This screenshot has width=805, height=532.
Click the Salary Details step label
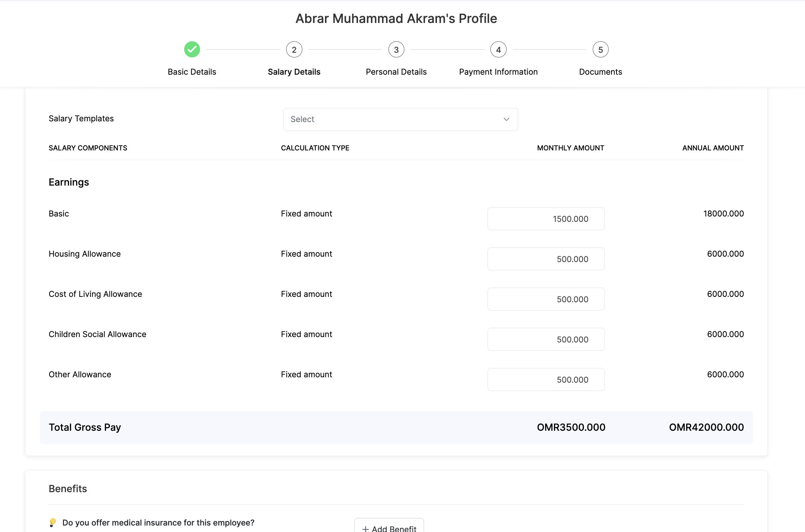pyautogui.click(x=294, y=72)
